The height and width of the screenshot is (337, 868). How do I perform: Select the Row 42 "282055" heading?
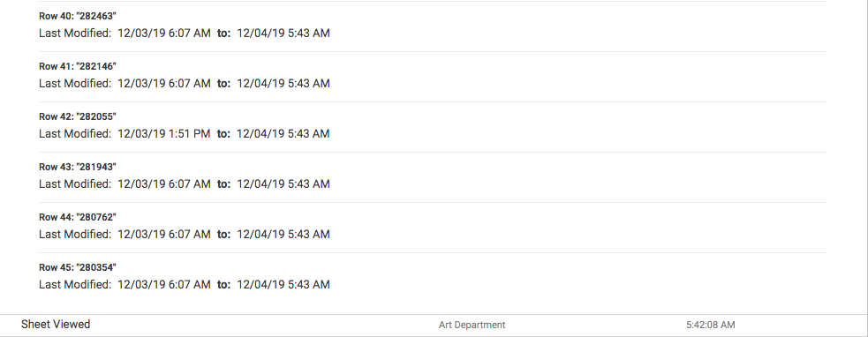(78, 116)
